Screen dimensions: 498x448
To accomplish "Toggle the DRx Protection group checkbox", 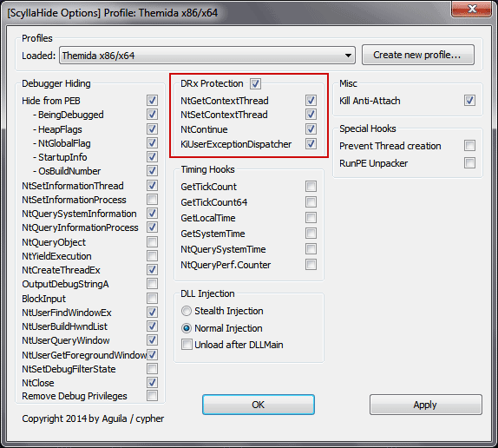I will click(255, 84).
